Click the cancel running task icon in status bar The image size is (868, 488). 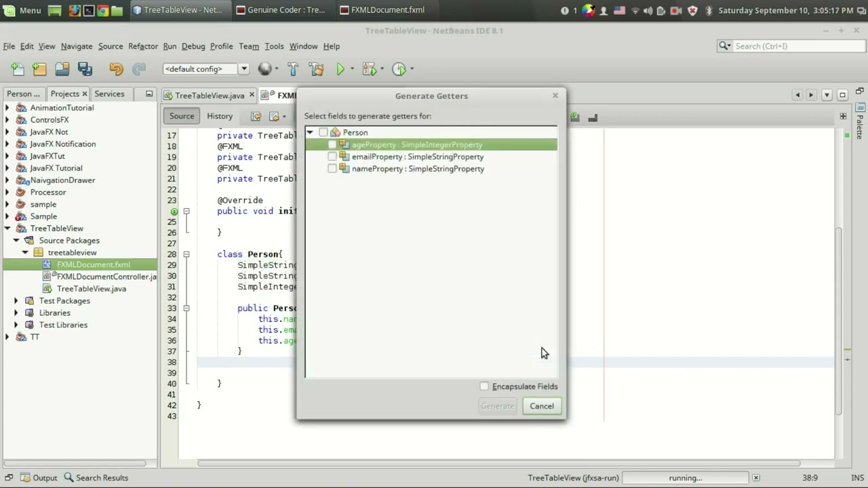tap(755, 478)
